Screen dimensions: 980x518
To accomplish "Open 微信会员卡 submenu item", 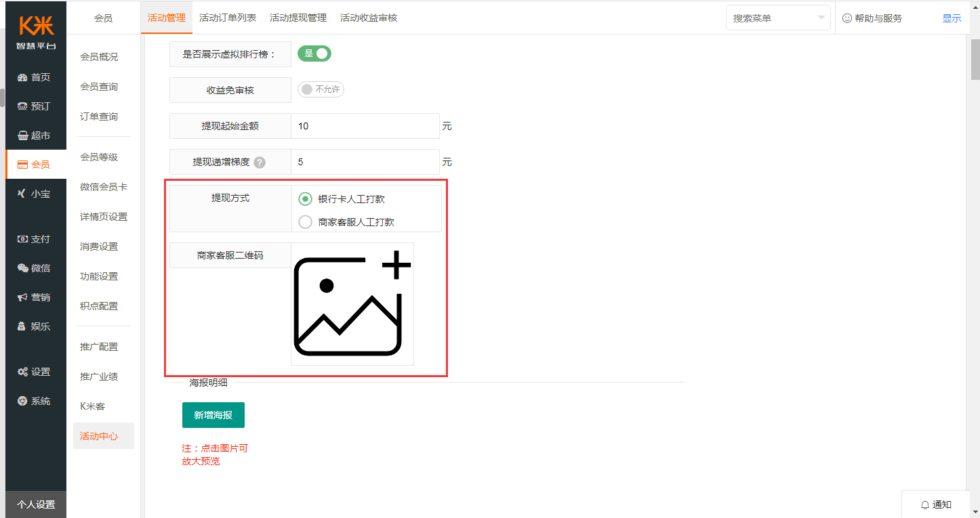I will pyautogui.click(x=104, y=187).
